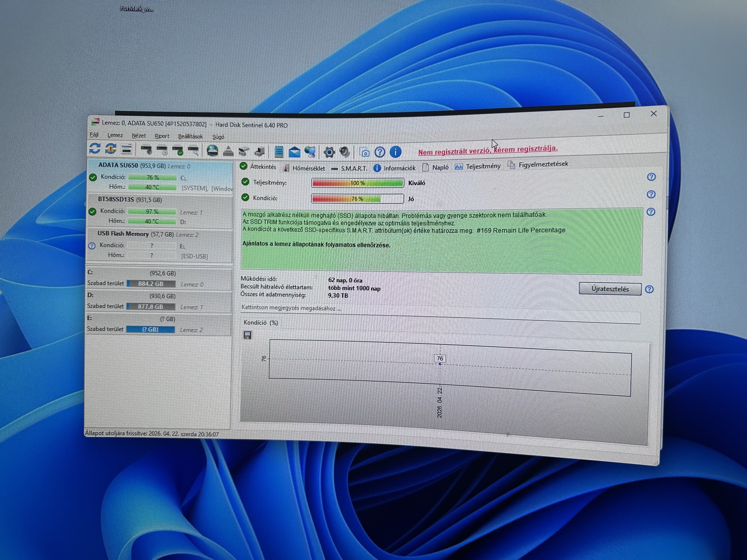Click the globe-over-disk toolbar icon
Image resolution: width=747 pixels, height=560 pixels.
click(x=213, y=151)
